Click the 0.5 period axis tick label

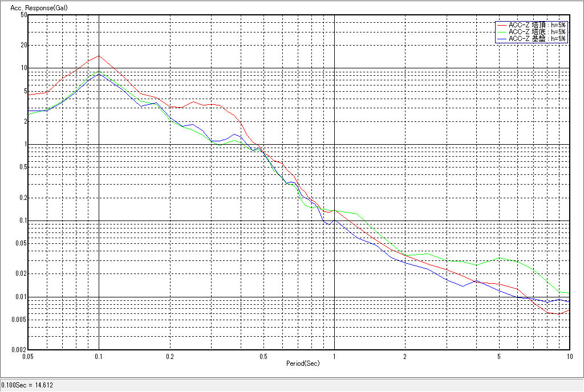263,356
